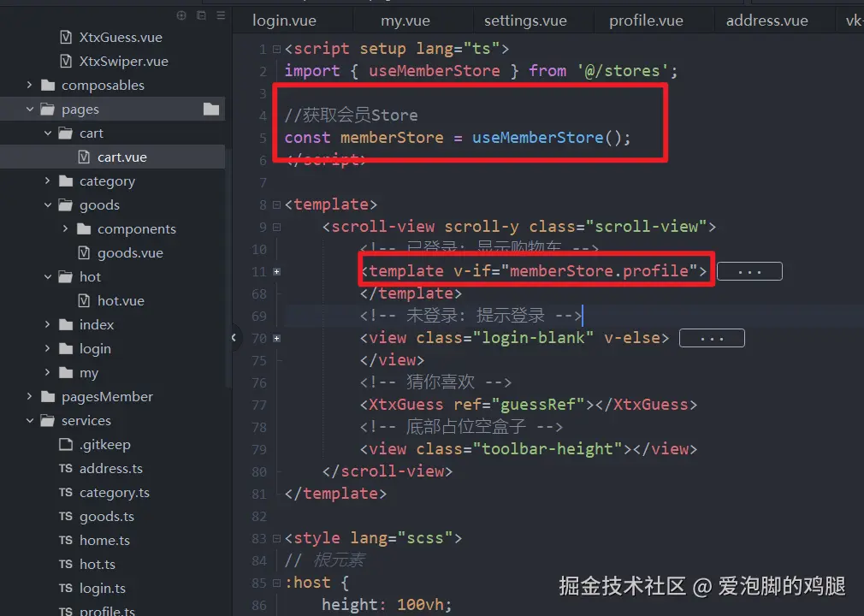Expand the components folder chevron
The width and height of the screenshot is (864, 616).
(66, 228)
